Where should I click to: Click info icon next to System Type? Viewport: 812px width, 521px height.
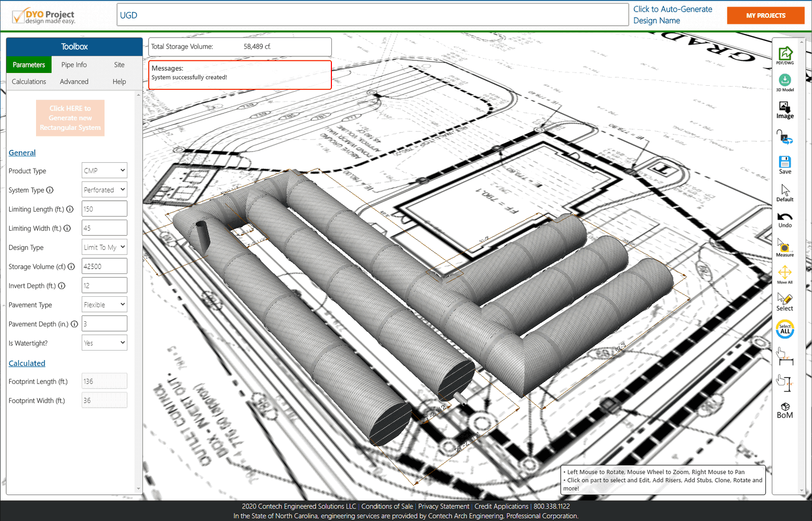pyautogui.click(x=50, y=190)
